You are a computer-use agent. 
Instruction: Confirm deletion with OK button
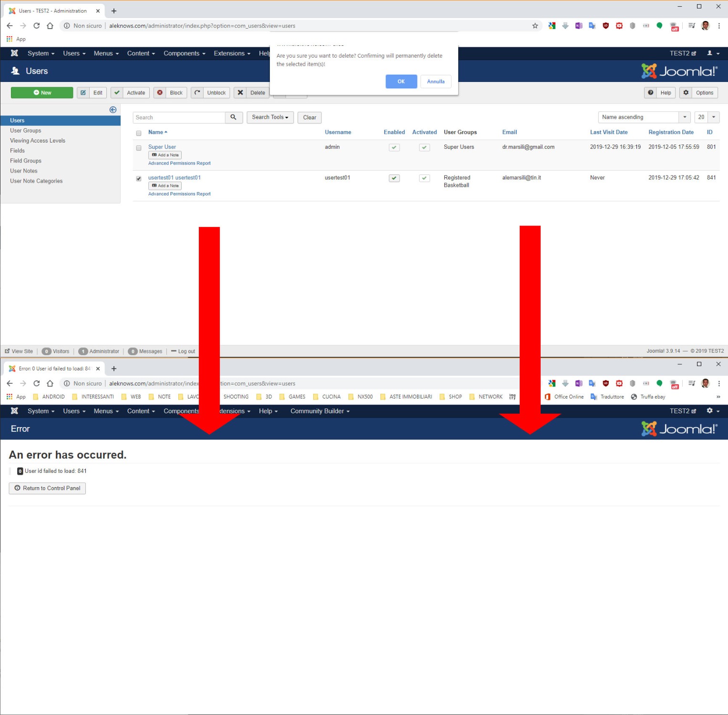[401, 82]
